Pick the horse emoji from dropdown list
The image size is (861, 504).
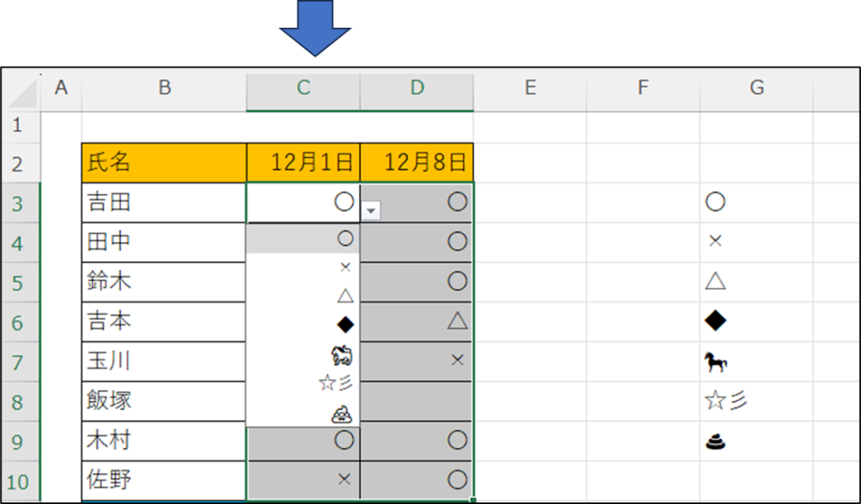point(303,354)
